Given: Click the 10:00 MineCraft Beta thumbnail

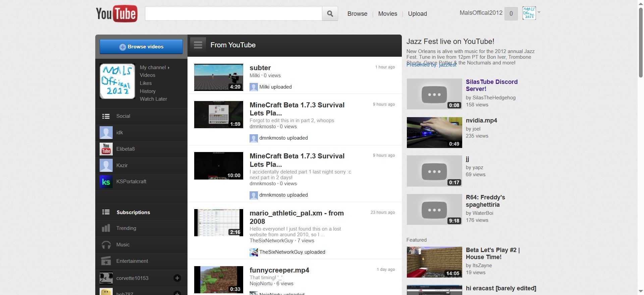Looking at the screenshot, I should pyautogui.click(x=219, y=166).
